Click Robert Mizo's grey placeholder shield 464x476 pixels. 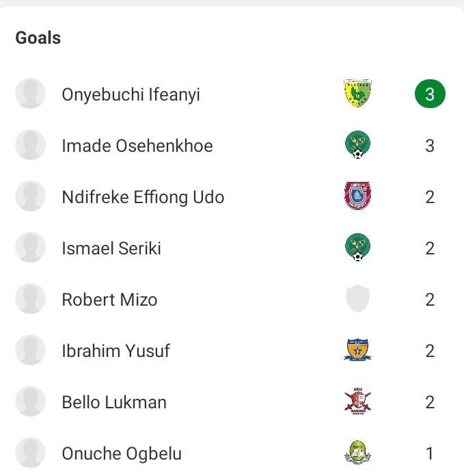click(x=357, y=300)
